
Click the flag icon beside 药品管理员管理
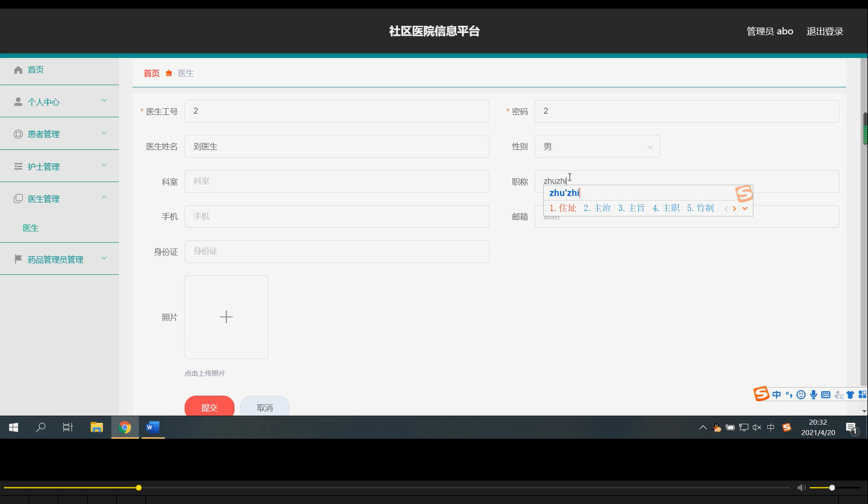[x=18, y=259]
